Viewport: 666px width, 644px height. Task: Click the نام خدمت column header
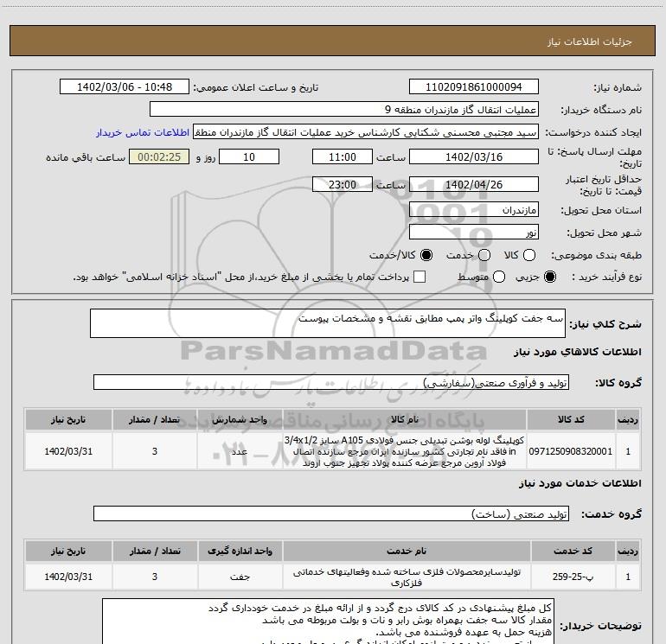click(407, 551)
